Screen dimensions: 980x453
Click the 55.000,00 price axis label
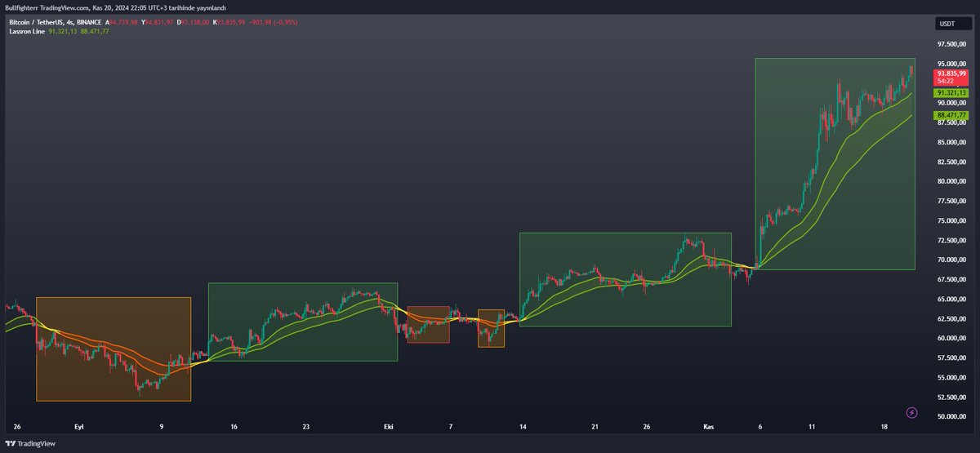[x=951, y=377]
